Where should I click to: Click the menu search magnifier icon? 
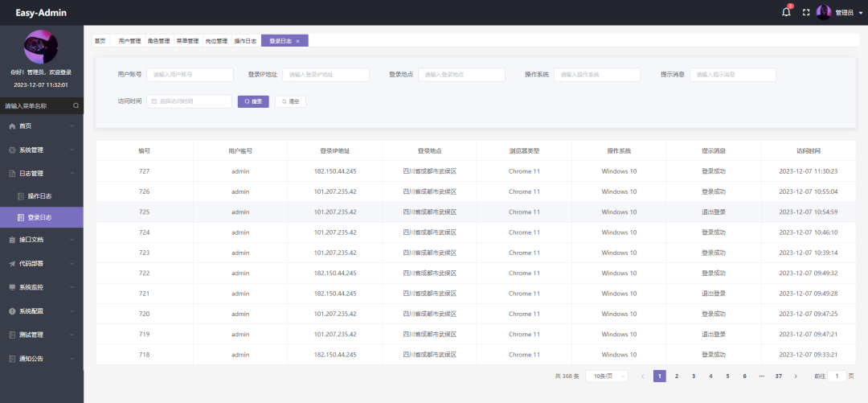[x=76, y=105]
